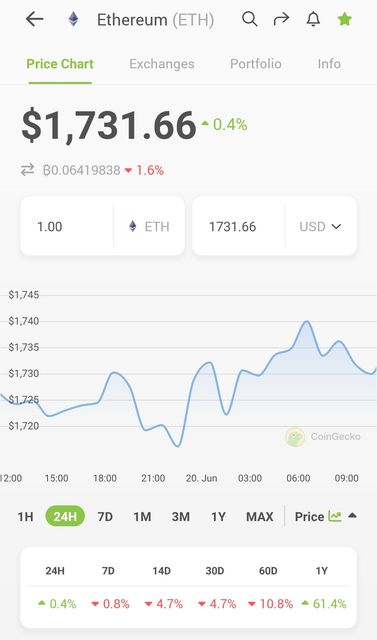Viewport: 377px width, 640px height.
Task: Open the ETH coin selector
Action: [149, 227]
